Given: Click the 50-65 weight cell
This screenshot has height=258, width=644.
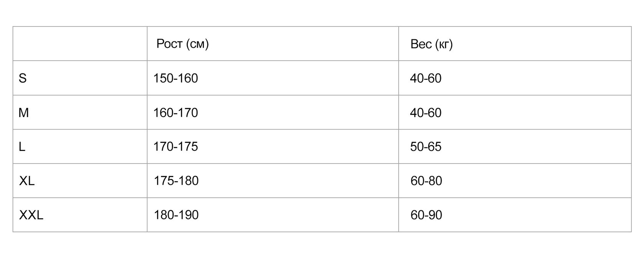Looking at the screenshot, I should tap(426, 147).
